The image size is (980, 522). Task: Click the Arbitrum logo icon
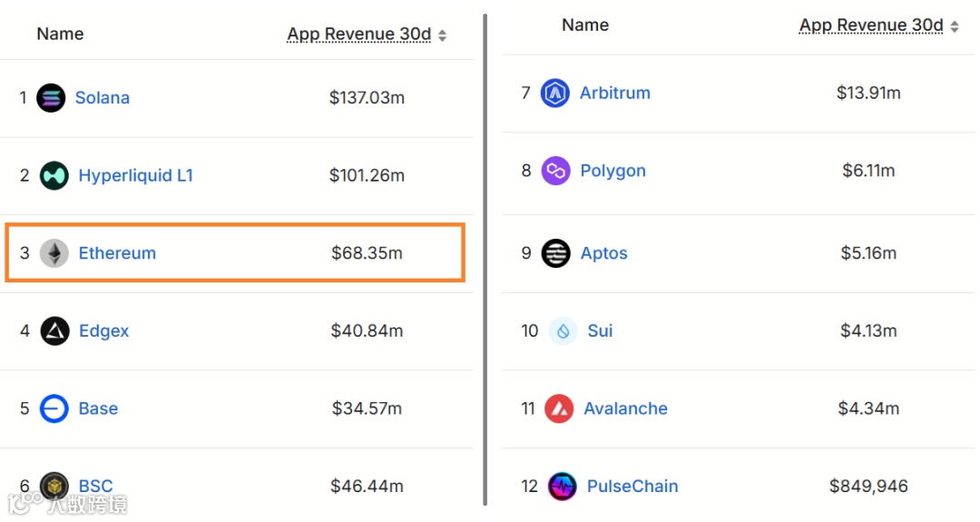555,93
